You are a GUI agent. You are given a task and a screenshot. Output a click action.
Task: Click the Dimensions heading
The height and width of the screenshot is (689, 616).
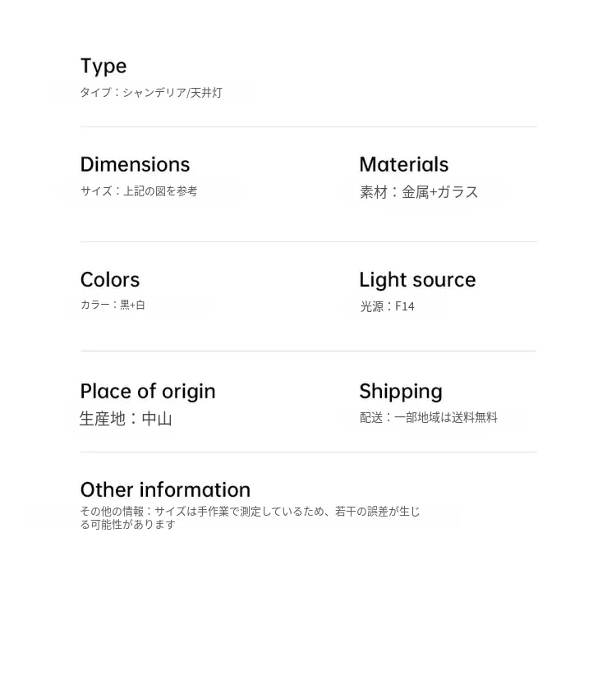tap(135, 164)
